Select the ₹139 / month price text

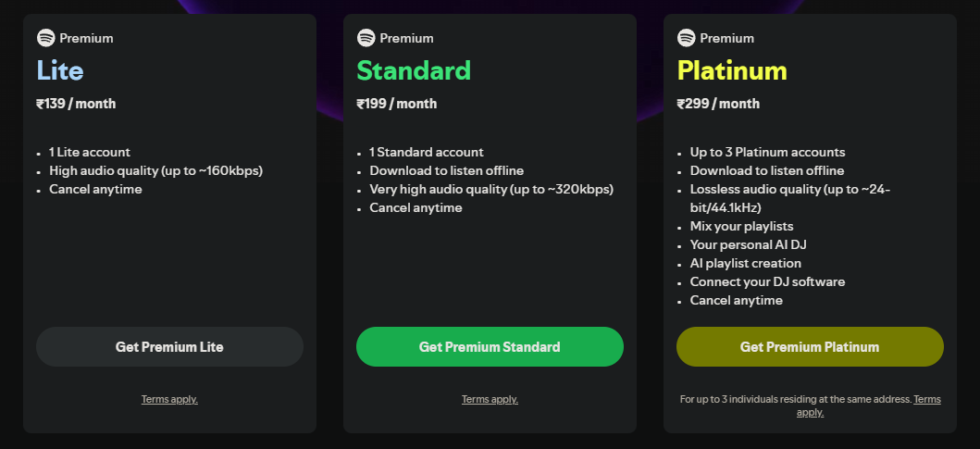pyautogui.click(x=76, y=104)
